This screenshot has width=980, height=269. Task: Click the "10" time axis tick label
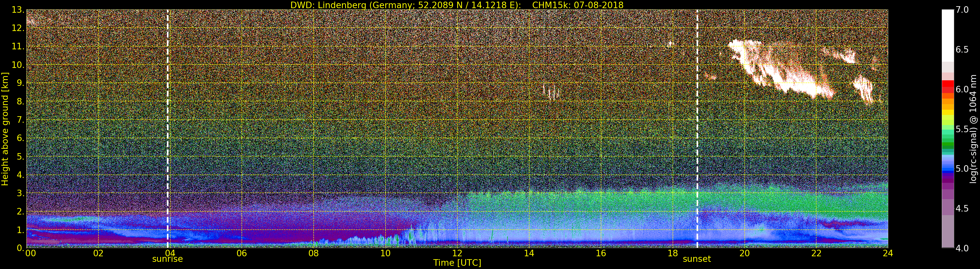click(385, 253)
